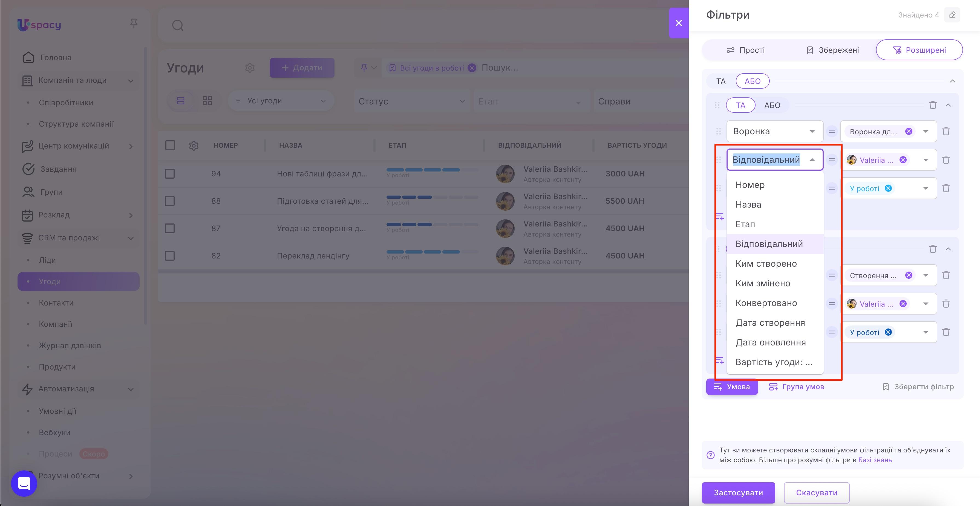Image resolution: width=980 pixels, height=506 pixels.
Task: Pin the left sidebar with pin icon
Action: point(134,23)
